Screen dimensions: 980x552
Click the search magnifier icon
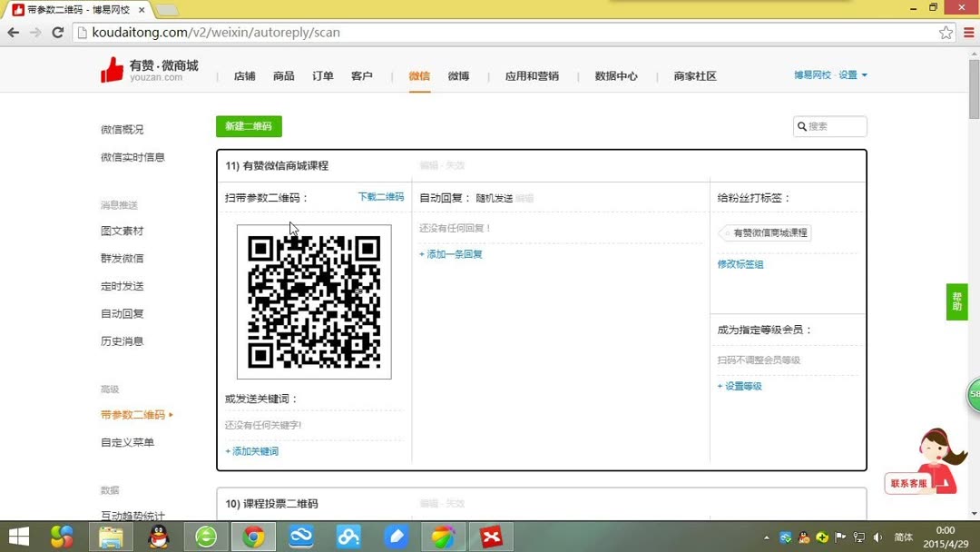[x=802, y=126]
